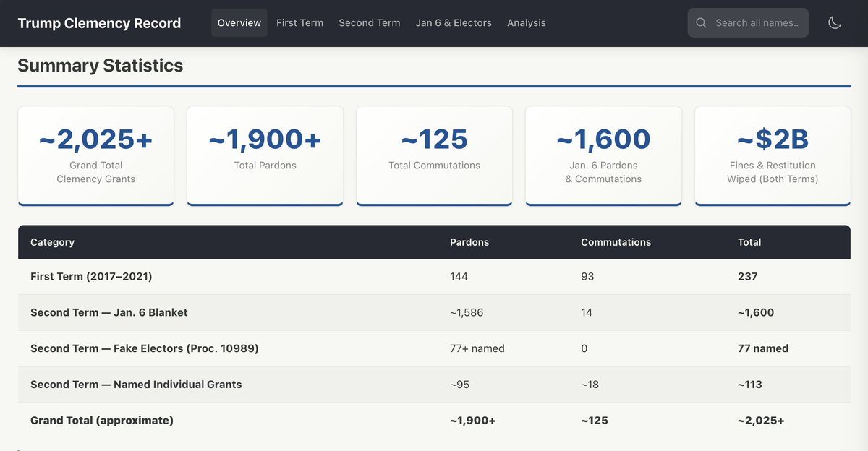Click the 77 named total cell

tap(763, 348)
